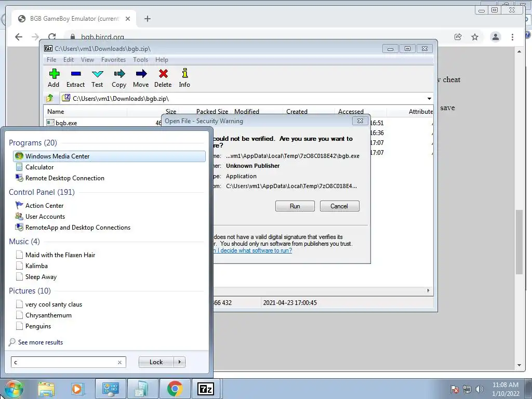The height and width of the screenshot is (399, 532).
Task: Click Control Panel (191) category header
Action: (x=42, y=192)
